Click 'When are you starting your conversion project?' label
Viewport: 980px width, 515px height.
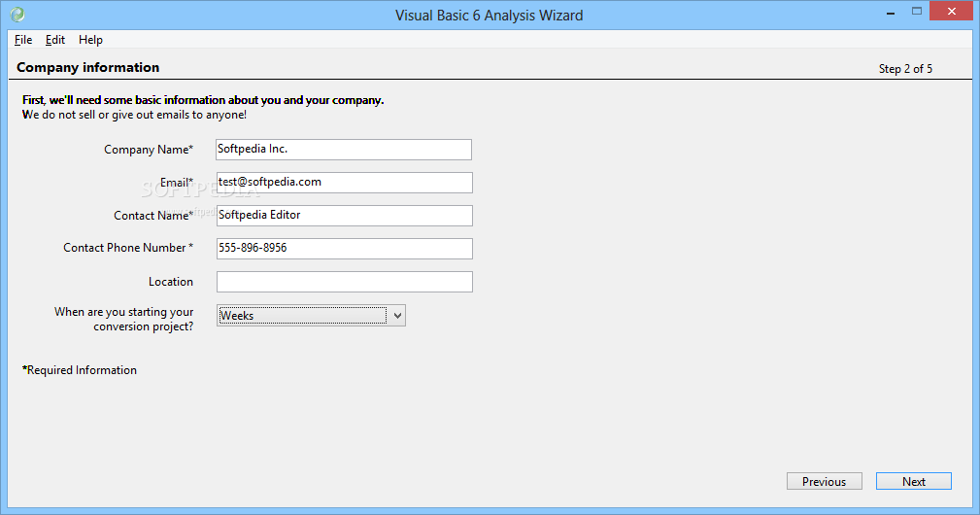[x=123, y=320]
